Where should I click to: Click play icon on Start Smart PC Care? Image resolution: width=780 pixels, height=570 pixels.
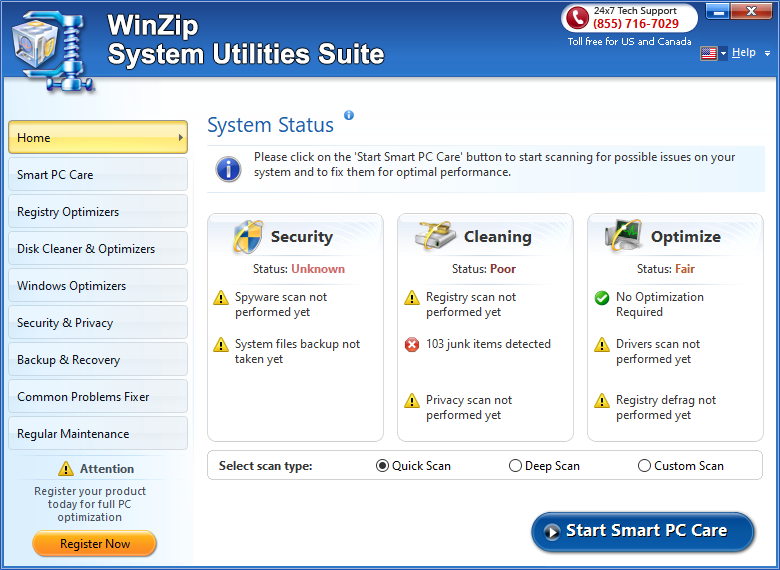(552, 532)
